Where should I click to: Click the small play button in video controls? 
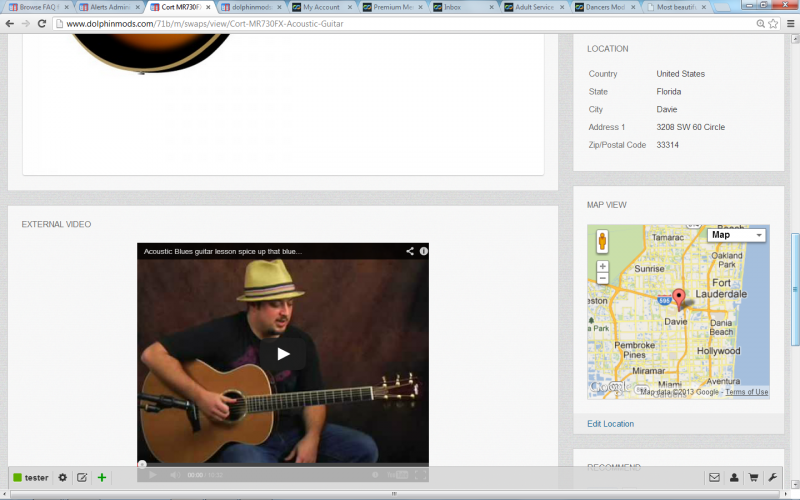pyautogui.click(x=152, y=475)
